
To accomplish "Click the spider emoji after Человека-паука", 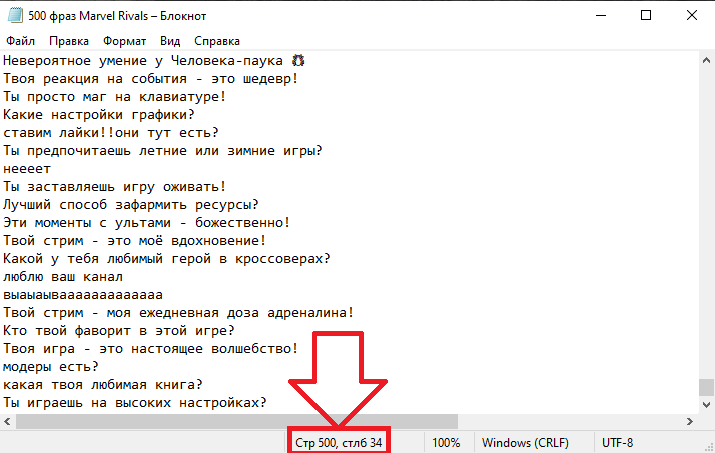I will pyautogui.click(x=298, y=60).
